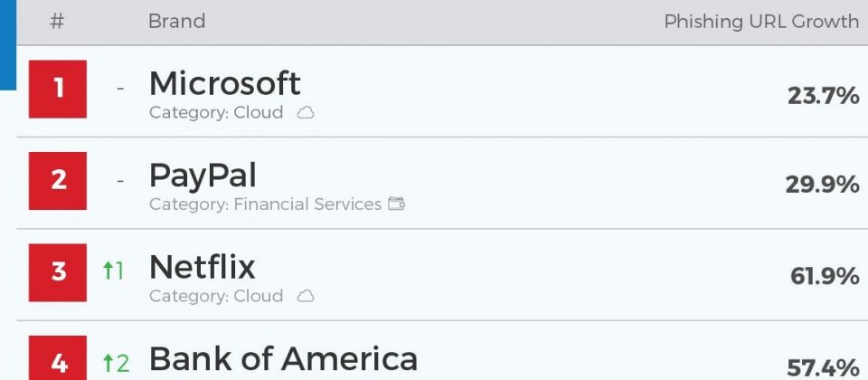868x380 pixels.
Task: Select the red rank 2 badge
Action: point(58,181)
